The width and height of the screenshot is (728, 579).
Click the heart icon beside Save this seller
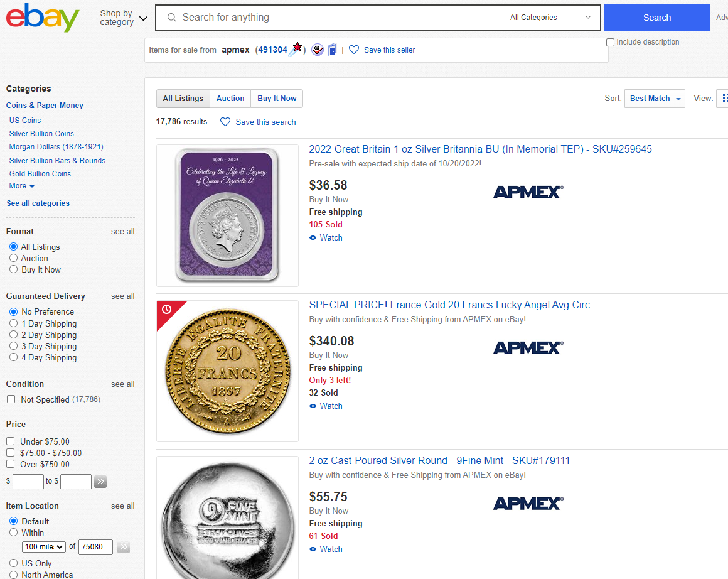pyautogui.click(x=354, y=50)
